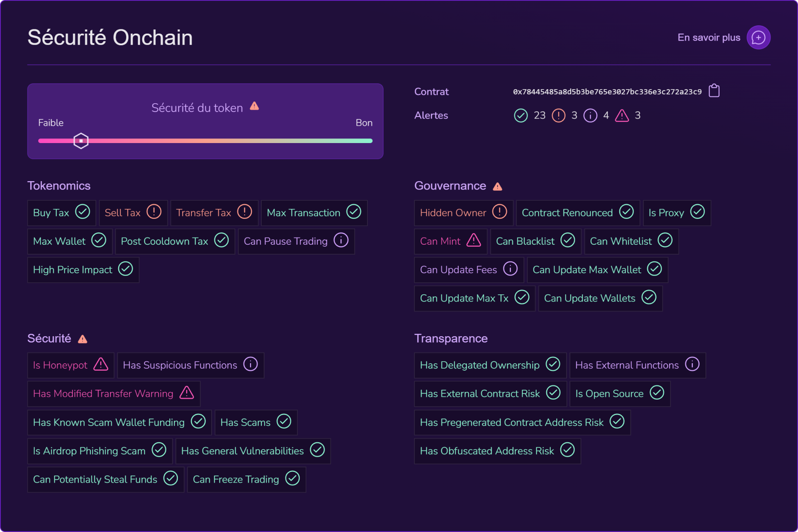
Task: Click the token security slider hexagon handle
Action: pos(81,141)
